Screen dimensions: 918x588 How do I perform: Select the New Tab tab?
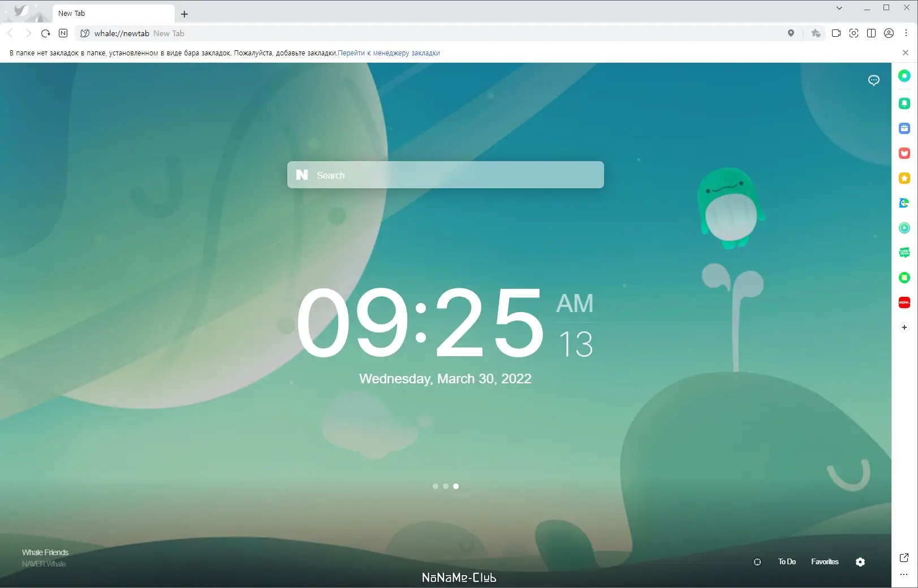point(113,13)
